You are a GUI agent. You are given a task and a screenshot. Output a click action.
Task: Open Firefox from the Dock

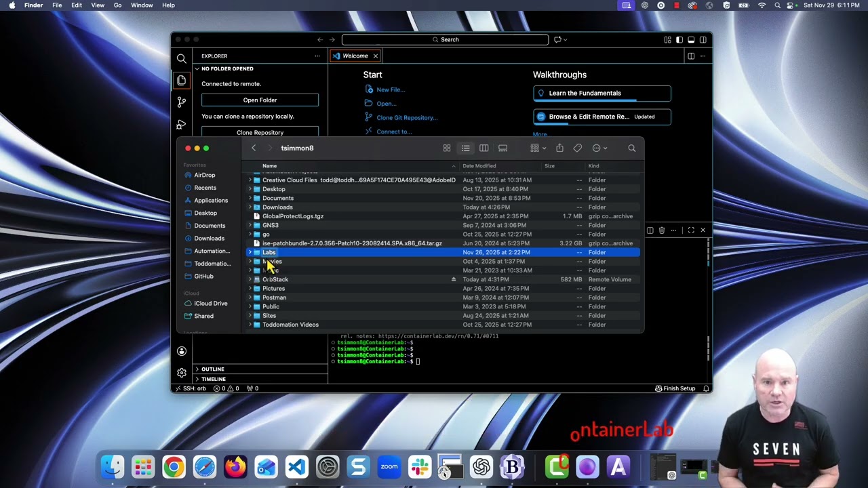(235, 467)
